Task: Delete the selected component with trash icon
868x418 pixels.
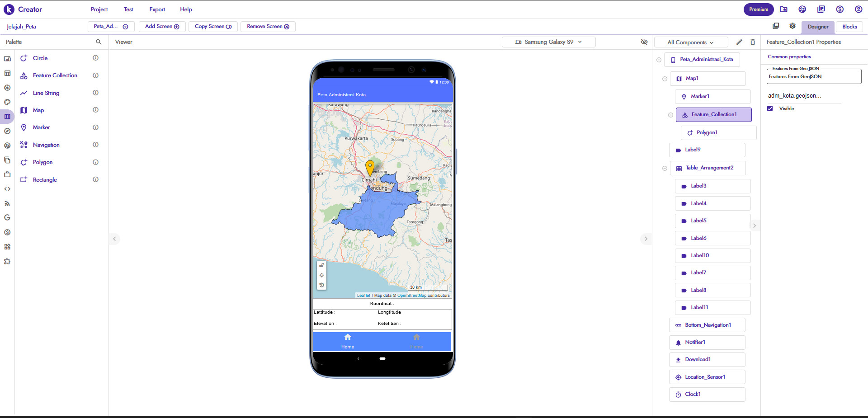Action: (x=753, y=42)
